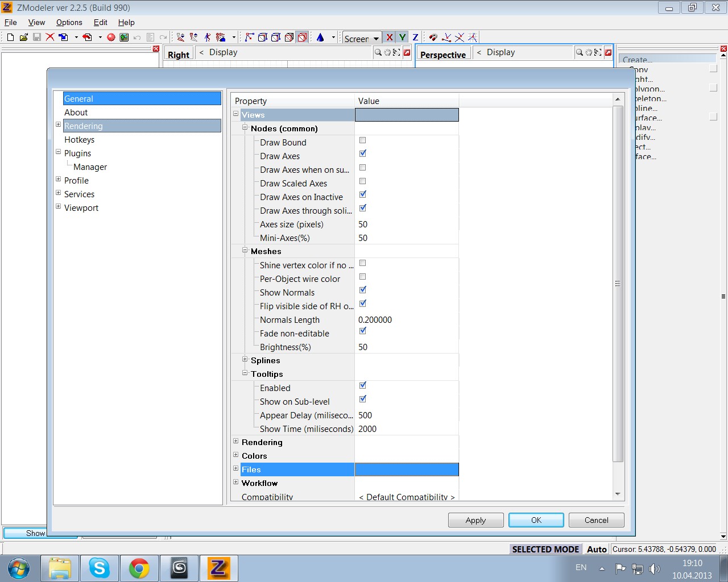Expand the Profile tree node

(x=58, y=179)
